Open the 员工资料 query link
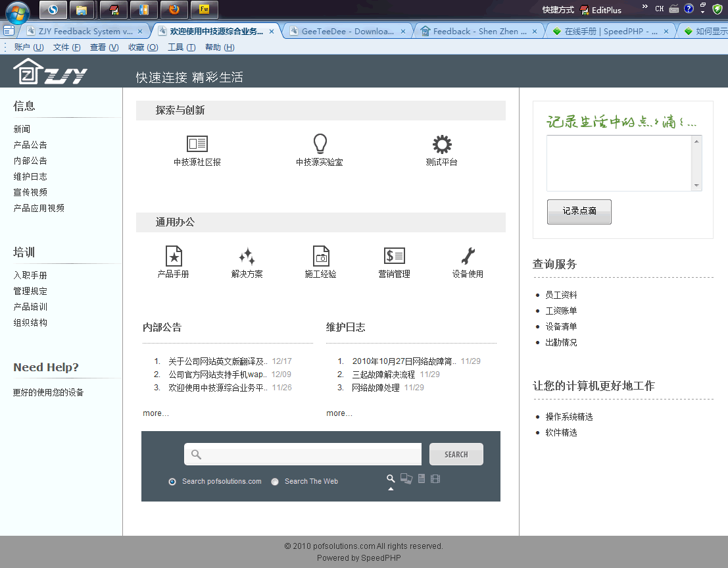728x568 pixels. [x=561, y=295]
